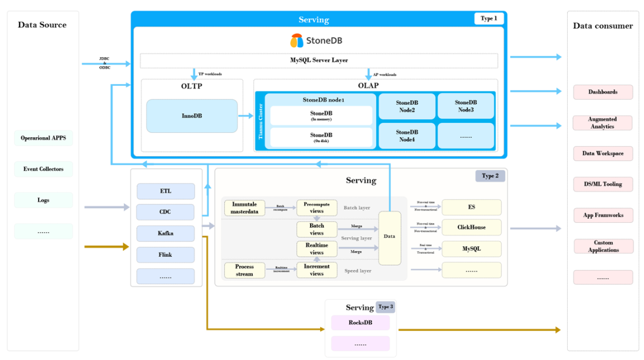The width and height of the screenshot is (644, 360).
Task: Click the tall Data box
Action: tap(389, 238)
